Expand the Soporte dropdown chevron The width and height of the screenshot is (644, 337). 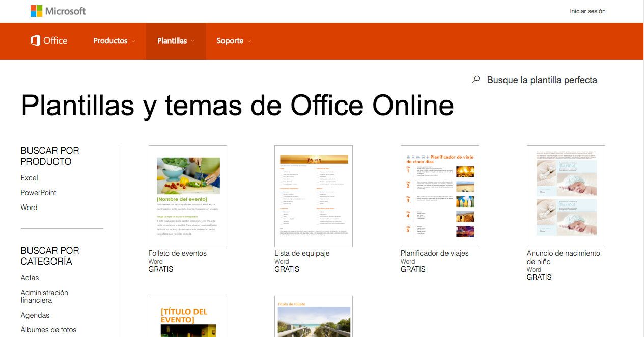point(249,41)
